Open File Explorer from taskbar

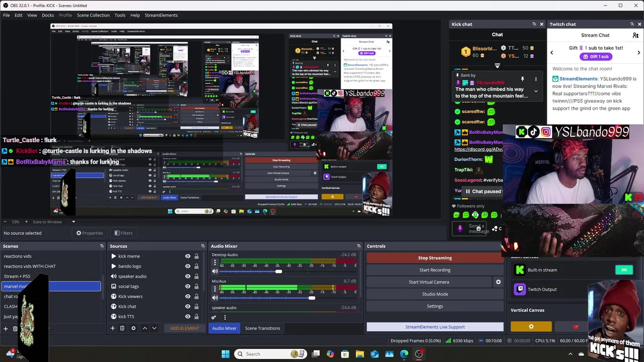(360, 354)
